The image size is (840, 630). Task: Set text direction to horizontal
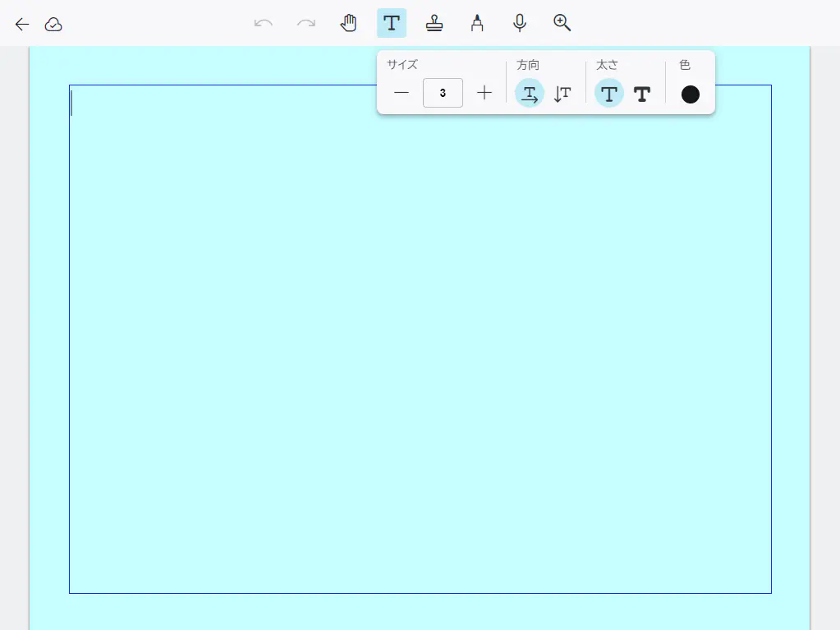530,94
